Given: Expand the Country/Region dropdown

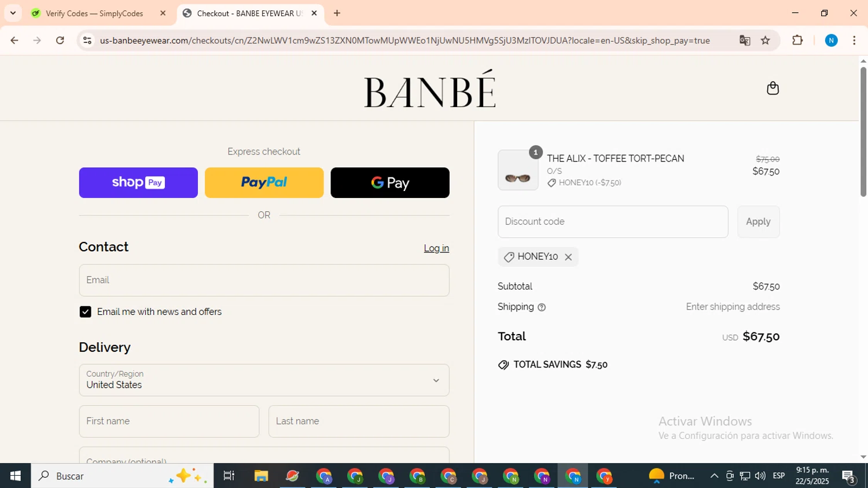Looking at the screenshot, I should click(x=264, y=380).
